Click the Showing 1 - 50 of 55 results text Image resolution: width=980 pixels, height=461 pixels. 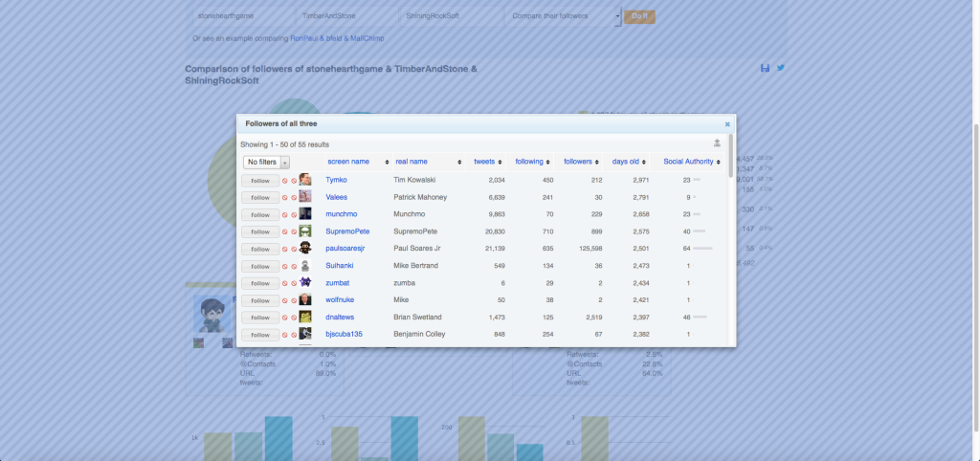click(284, 145)
